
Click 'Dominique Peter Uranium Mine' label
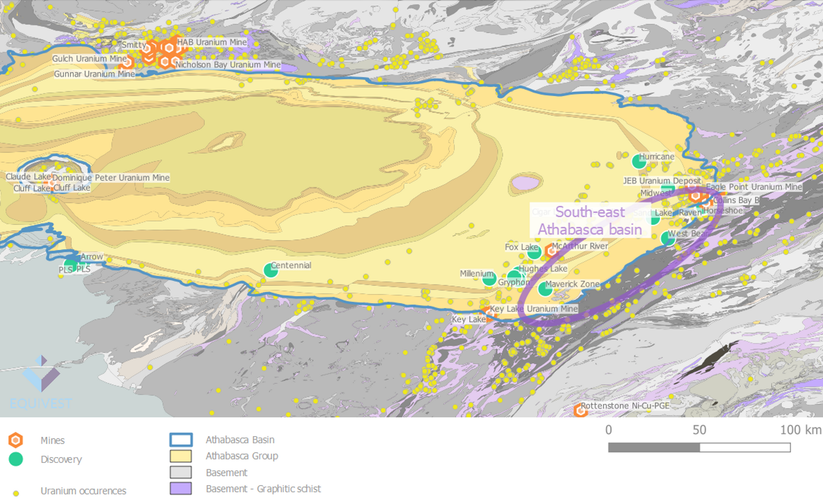[x=111, y=178]
